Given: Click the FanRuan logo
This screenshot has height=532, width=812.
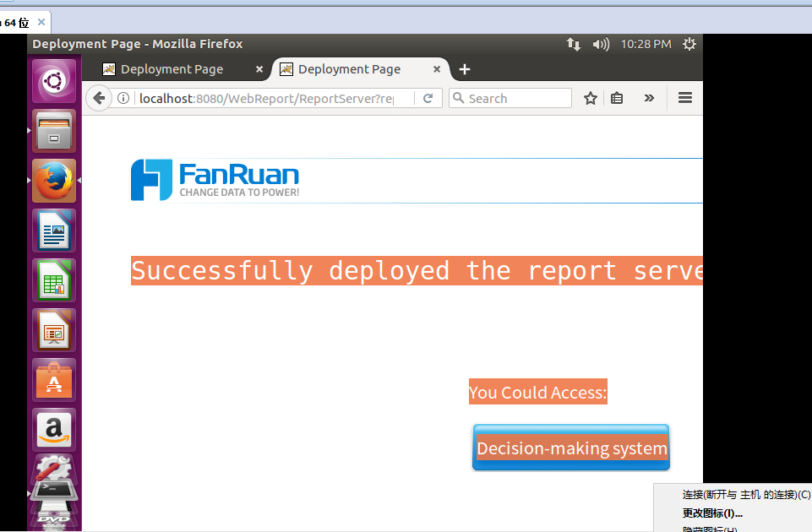Looking at the screenshot, I should click(x=215, y=180).
